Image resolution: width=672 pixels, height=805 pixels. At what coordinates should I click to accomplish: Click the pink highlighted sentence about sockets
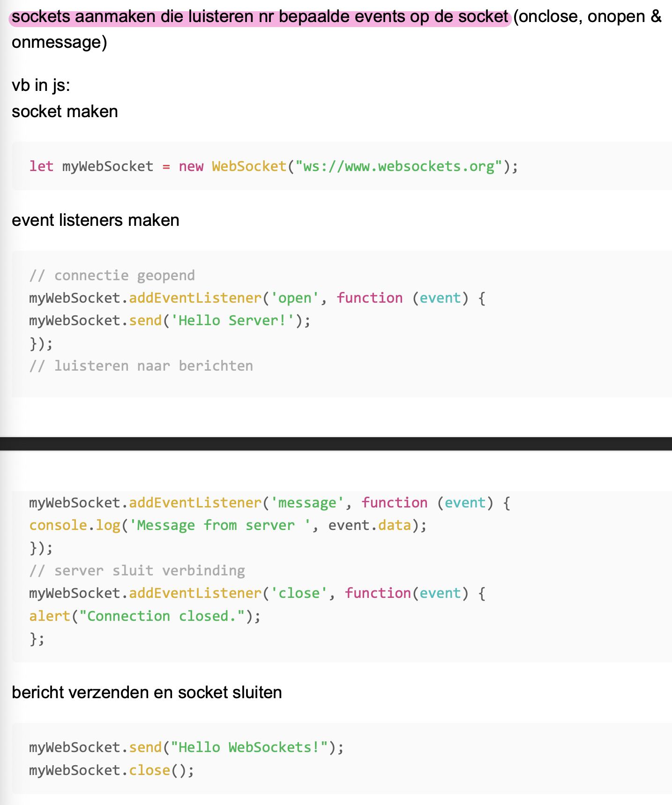point(260,17)
